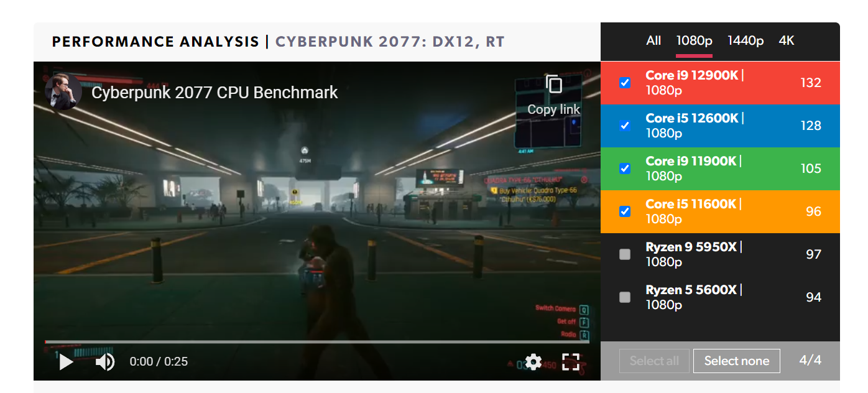The image size is (868, 393).
Task: Uncheck the Core i9 11900K checkbox
Action: (x=625, y=169)
